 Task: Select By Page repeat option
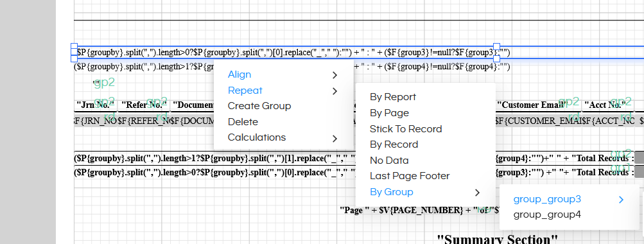click(389, 113)
